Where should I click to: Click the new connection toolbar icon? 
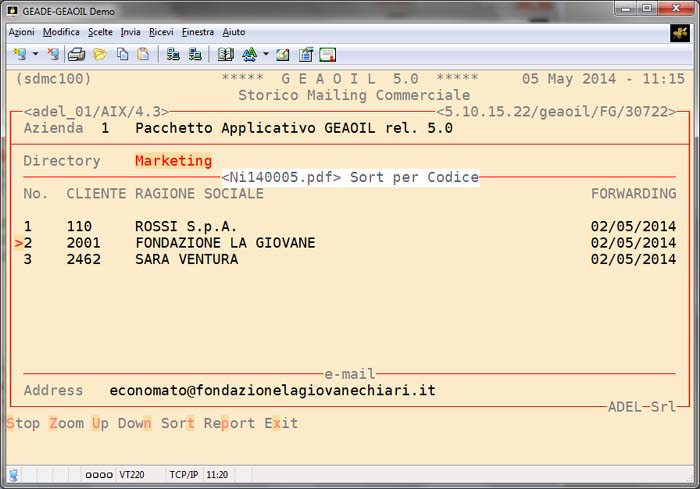(x=19, y=54)
